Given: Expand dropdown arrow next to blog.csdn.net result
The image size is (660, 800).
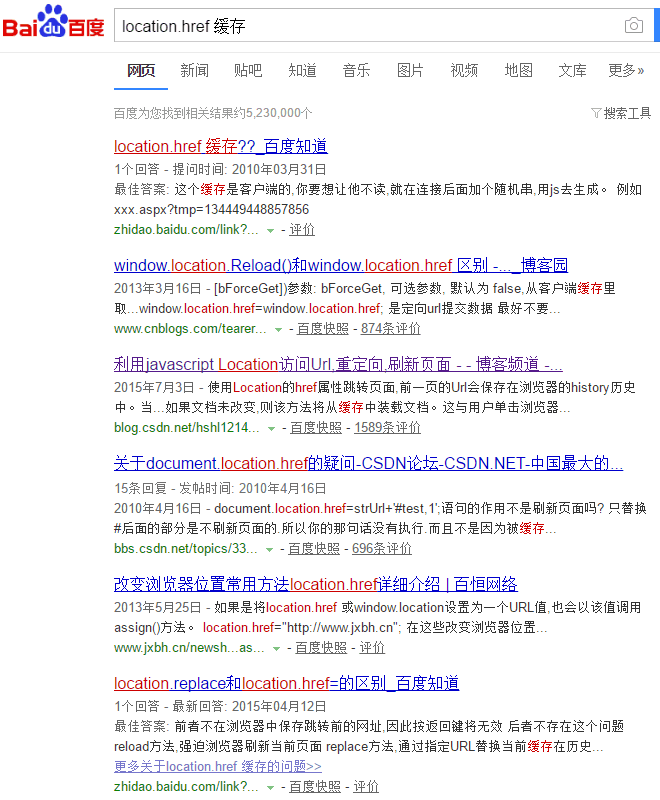Looking at the screenshot, I should click(x=270, y=428).
